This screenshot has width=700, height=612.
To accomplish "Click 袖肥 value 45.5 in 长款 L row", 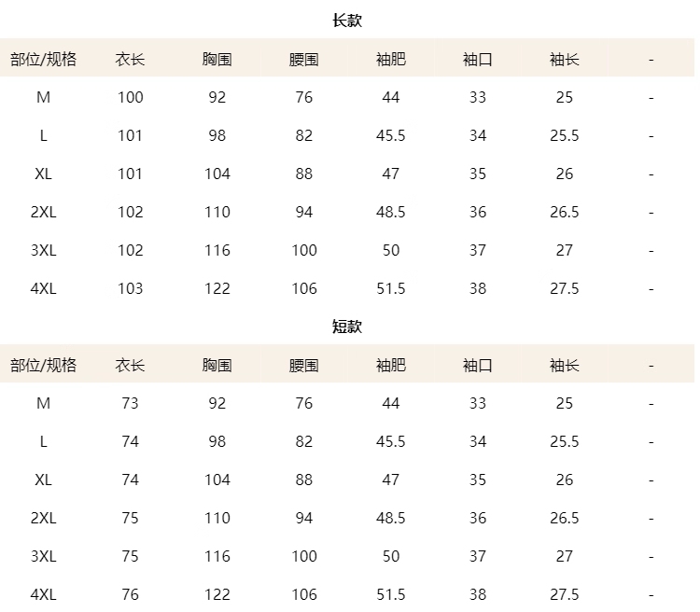I will pyautogui.click(x=390, y=135).
